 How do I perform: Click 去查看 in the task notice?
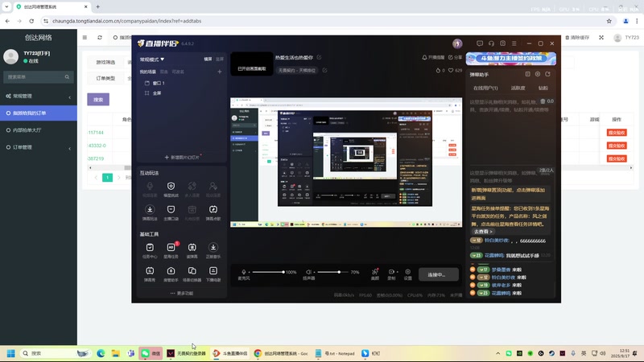(483, 232)
